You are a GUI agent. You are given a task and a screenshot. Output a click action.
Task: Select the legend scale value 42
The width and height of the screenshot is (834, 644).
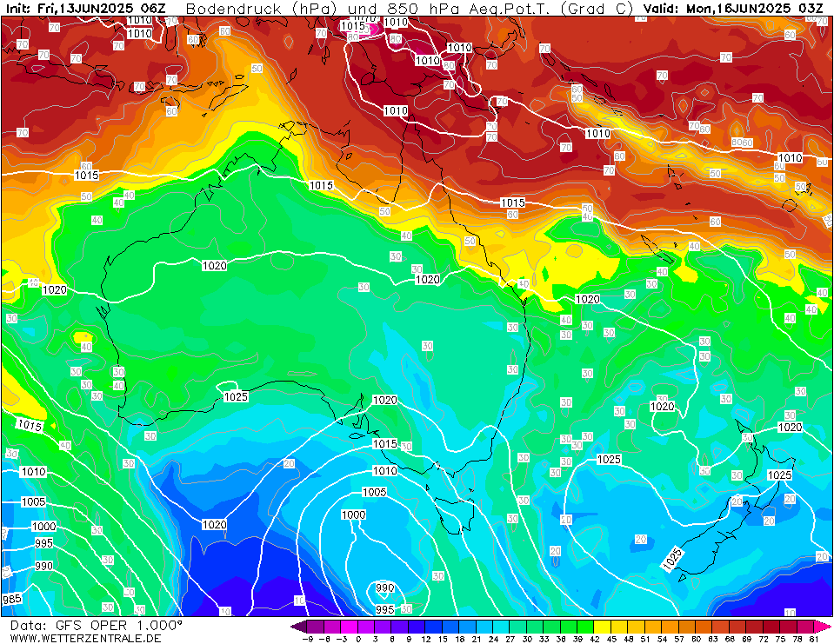pyautogui.click(x=594, y=639)
